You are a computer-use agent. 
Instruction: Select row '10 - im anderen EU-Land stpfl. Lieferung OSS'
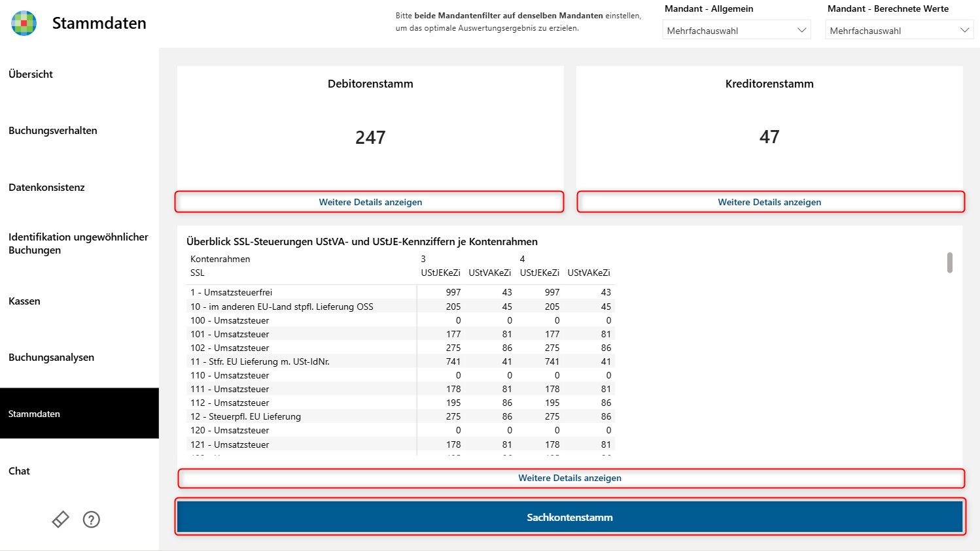click(x=400, y=307)
